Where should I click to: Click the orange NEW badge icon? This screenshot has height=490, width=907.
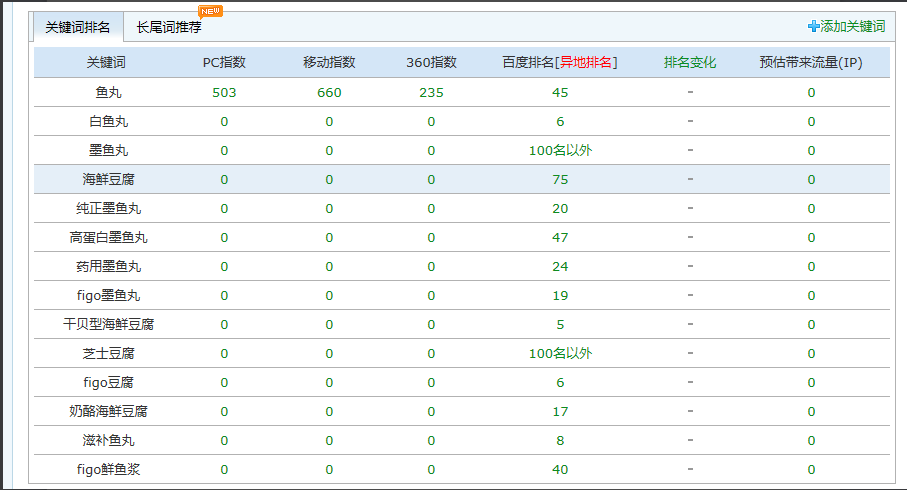(210, 11)
